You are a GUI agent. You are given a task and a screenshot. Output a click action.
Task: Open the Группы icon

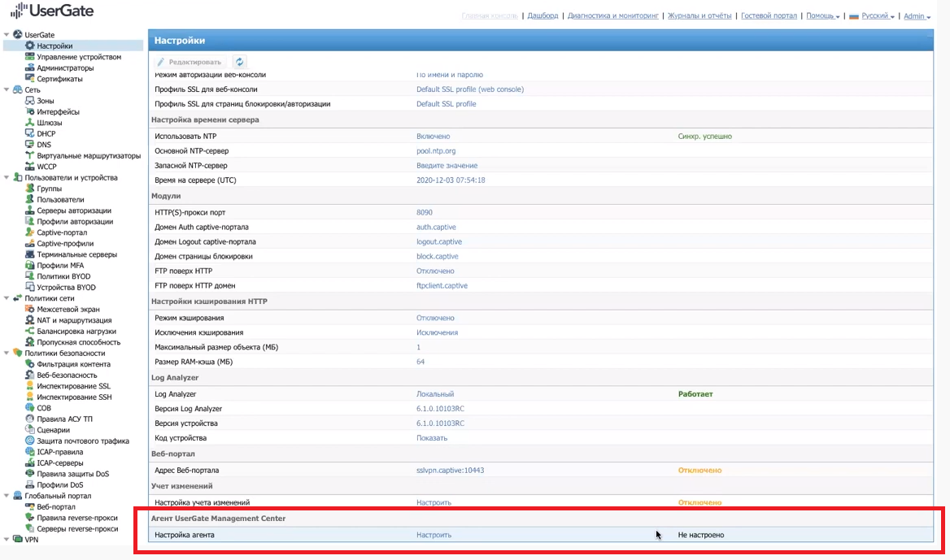(29, 189)
